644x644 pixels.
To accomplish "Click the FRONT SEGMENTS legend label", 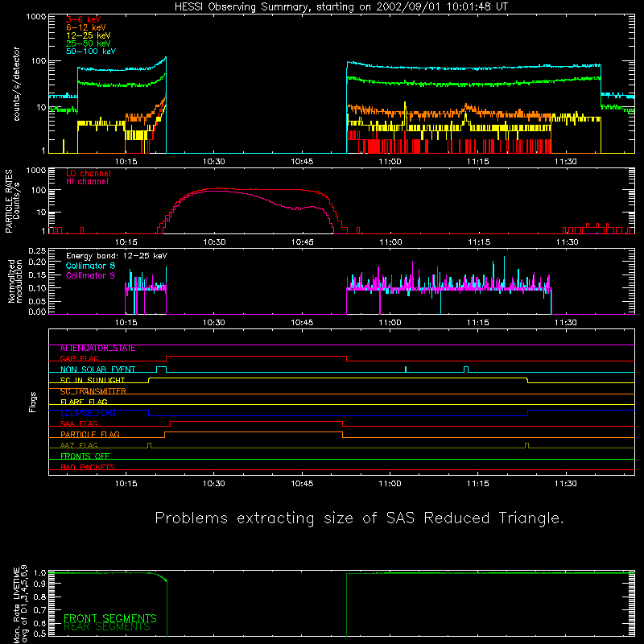I will [110, 618].
